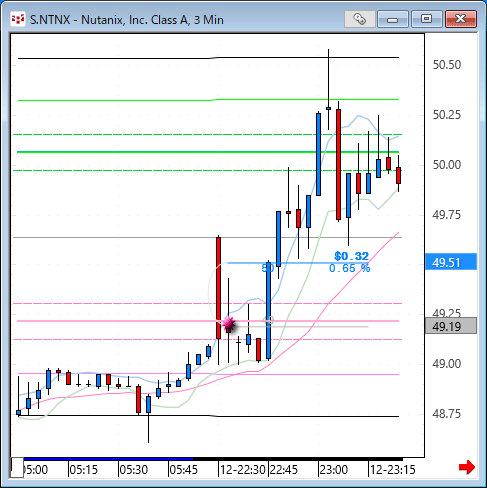Click the red scroll-forward arrow
Screen dimensions: 487x488
coord(467,467)
